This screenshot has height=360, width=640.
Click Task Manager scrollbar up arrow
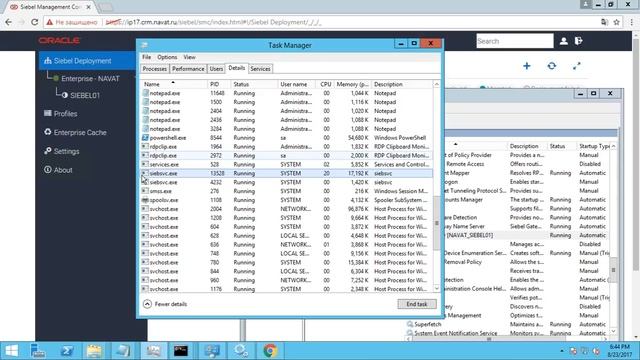[436, 84]
